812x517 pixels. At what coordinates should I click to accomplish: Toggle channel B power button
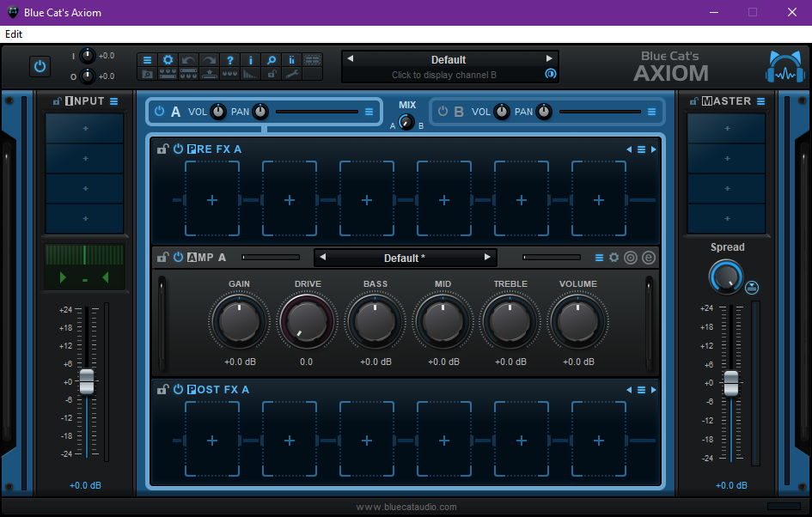(443, 112)
